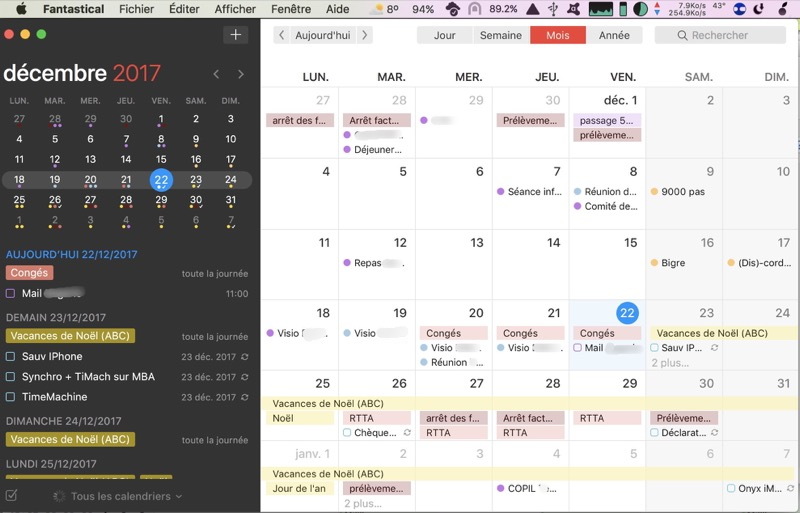The height and width of the screenshot is (513, 800).
Task: Click the Aujourd'hui button
Action: pyautogui.click(x=323, y=35)
